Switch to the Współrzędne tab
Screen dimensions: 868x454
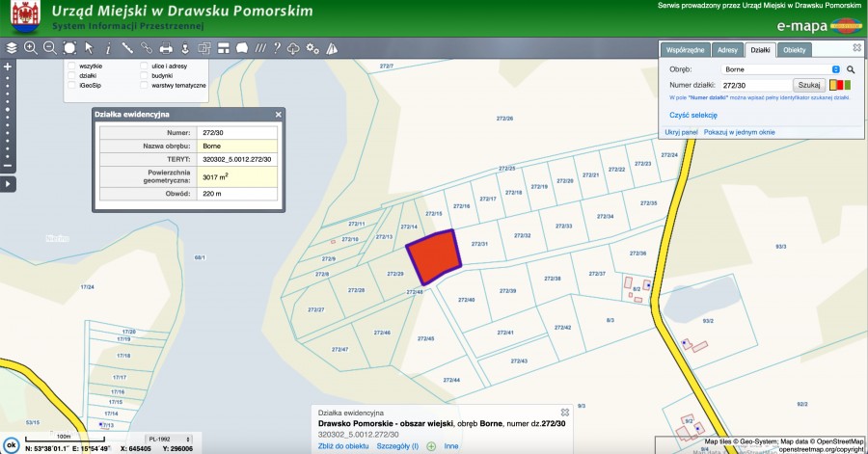pos(686,49)
